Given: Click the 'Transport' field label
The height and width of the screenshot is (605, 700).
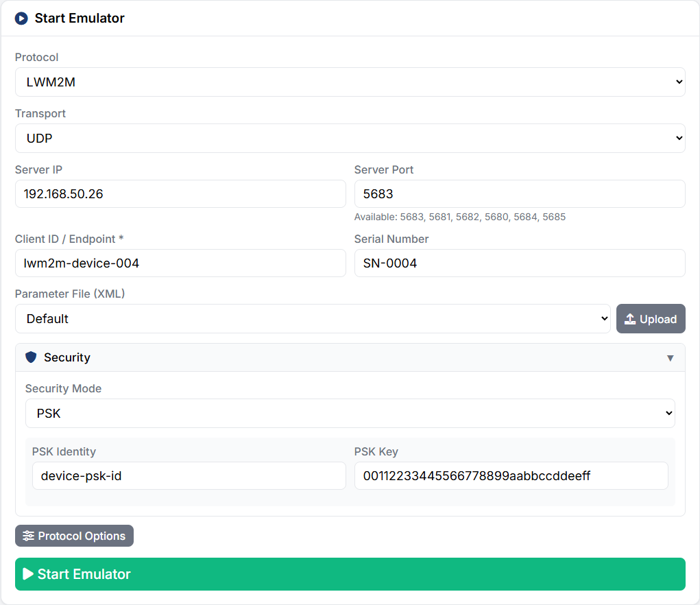Looking at the screenshot, I should 40,113.
